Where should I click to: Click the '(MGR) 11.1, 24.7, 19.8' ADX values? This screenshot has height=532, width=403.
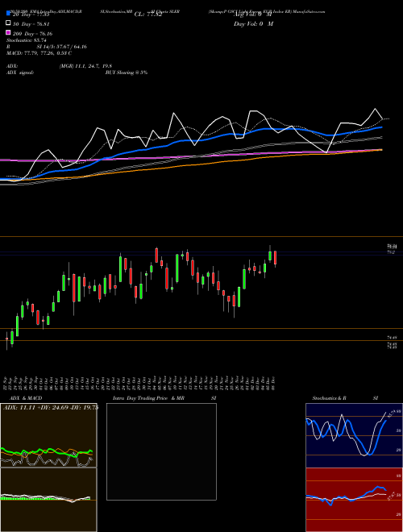[85, 66]
